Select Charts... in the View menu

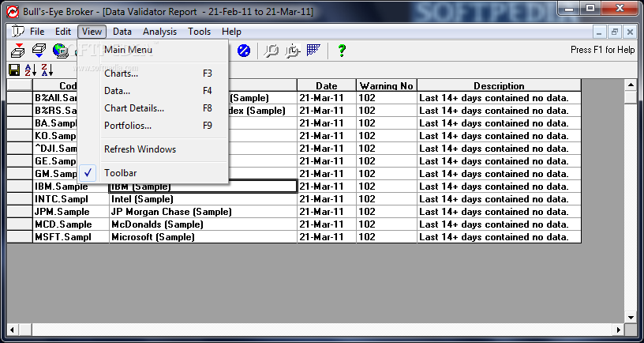pos(153,73)
